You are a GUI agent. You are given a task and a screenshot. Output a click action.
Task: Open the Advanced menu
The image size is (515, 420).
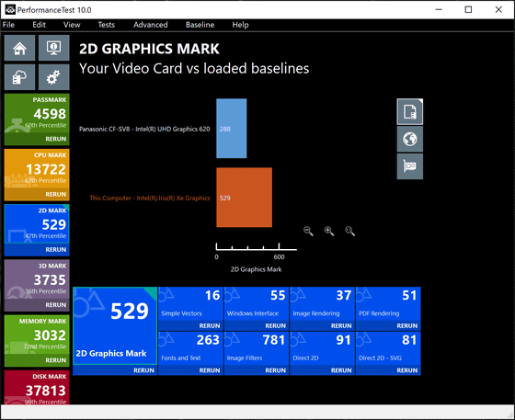click(151, 25)
